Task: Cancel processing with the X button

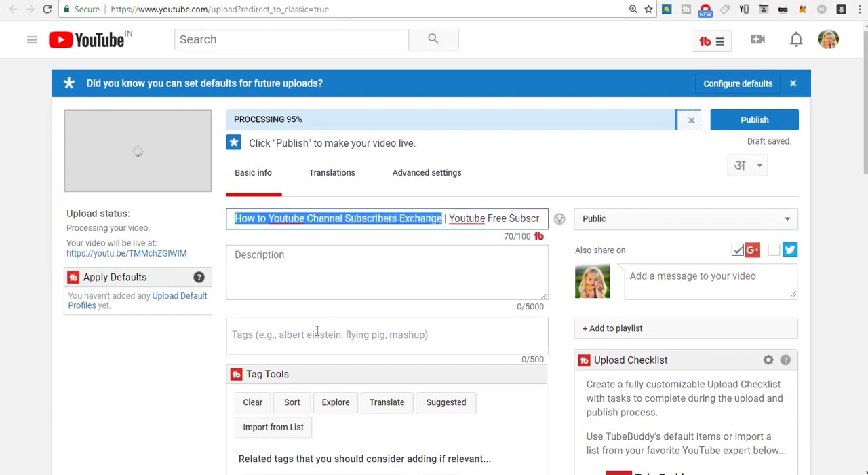Action: pyautogui.click(x=691, y=120)
